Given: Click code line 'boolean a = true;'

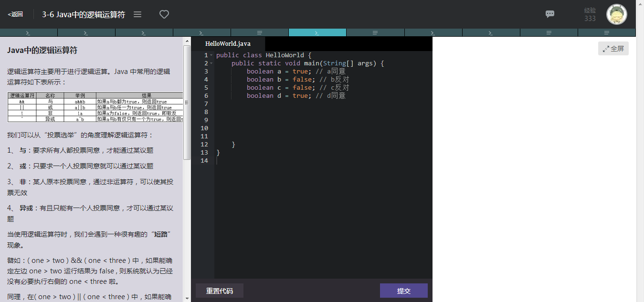Looking at the screenshot, I should tap(296, 72).
